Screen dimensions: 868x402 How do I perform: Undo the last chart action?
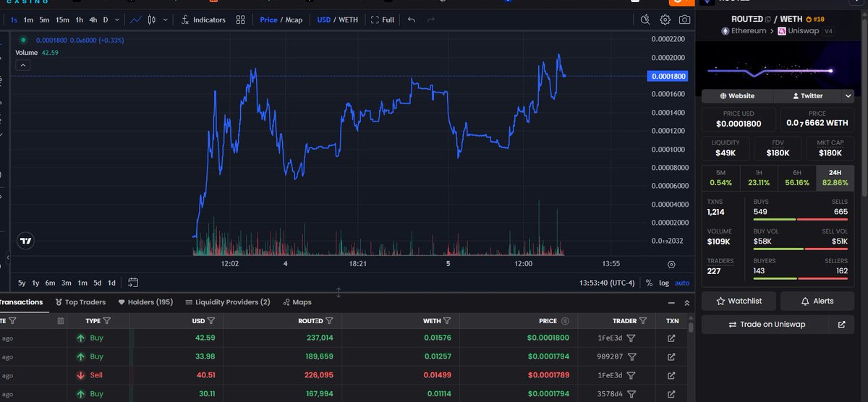click(412, 20)
